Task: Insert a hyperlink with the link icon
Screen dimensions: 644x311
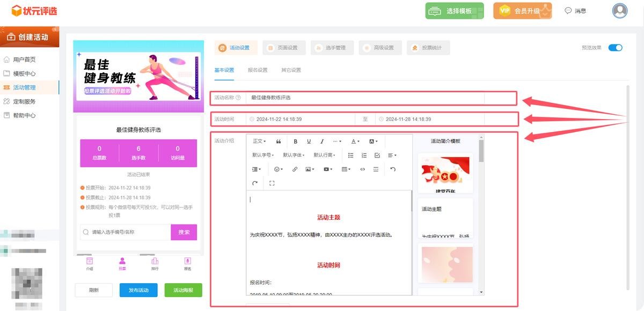Action: click(x=295, y=169)
